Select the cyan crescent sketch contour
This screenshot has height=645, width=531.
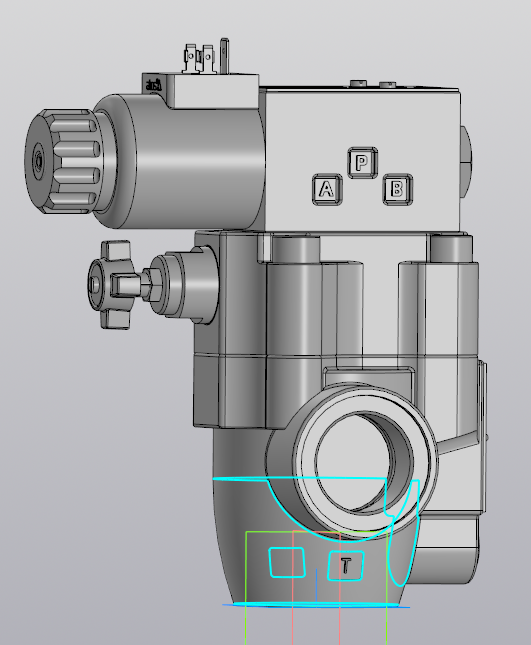pos(403,535)
